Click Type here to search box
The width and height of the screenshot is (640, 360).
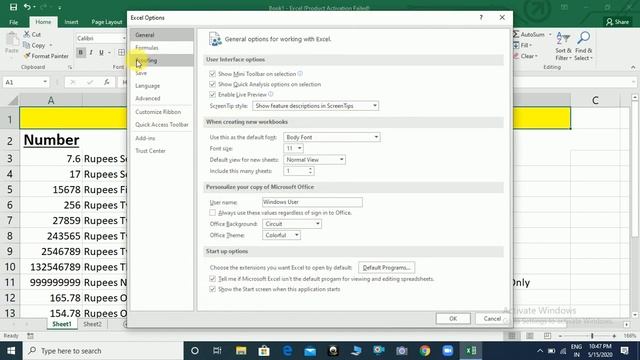103,351
